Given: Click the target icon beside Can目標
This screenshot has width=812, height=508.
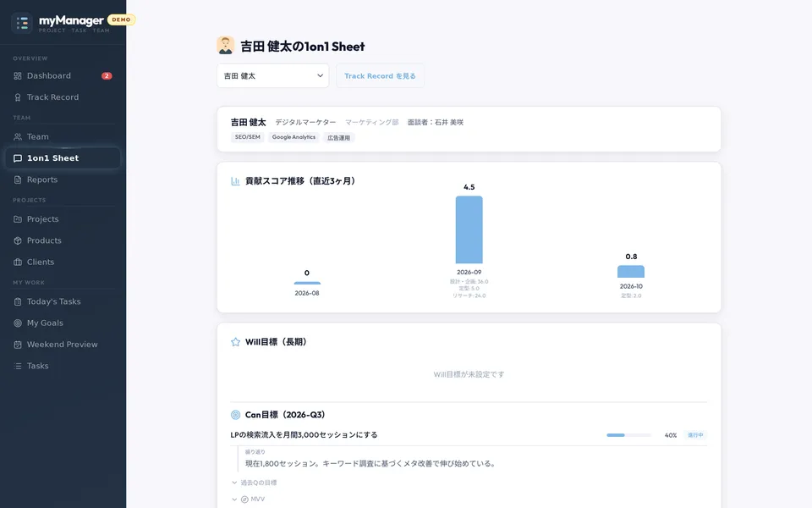Looking at the screenshot, I should click(x=235, y=415).
